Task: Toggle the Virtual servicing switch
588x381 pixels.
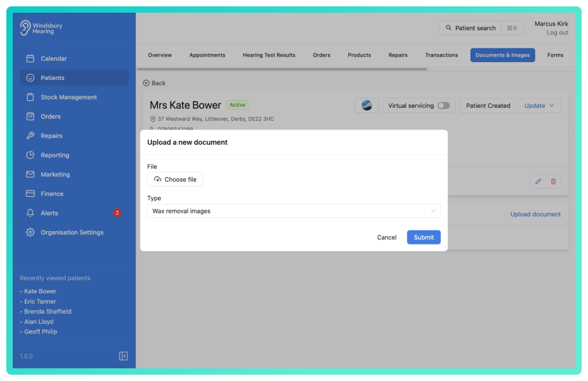Action: (x=444, y=105)
